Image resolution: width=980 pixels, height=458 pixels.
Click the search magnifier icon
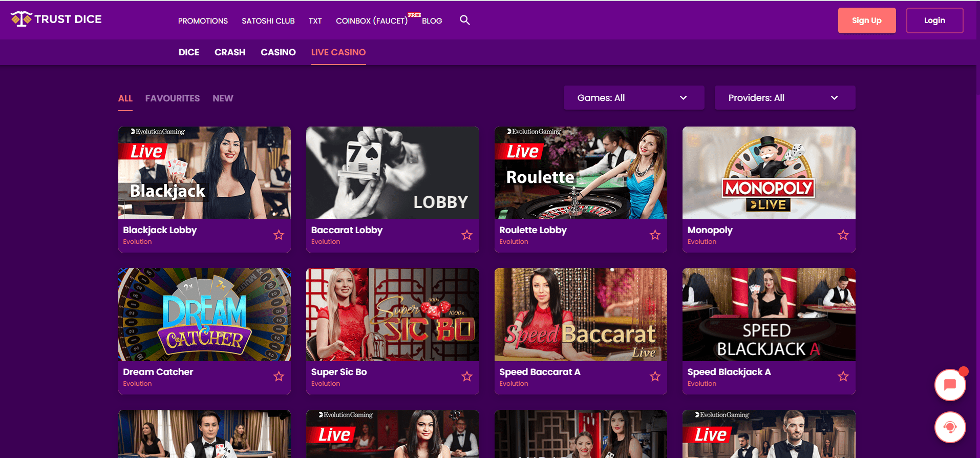pyautogui.click(x=464, y=20)
